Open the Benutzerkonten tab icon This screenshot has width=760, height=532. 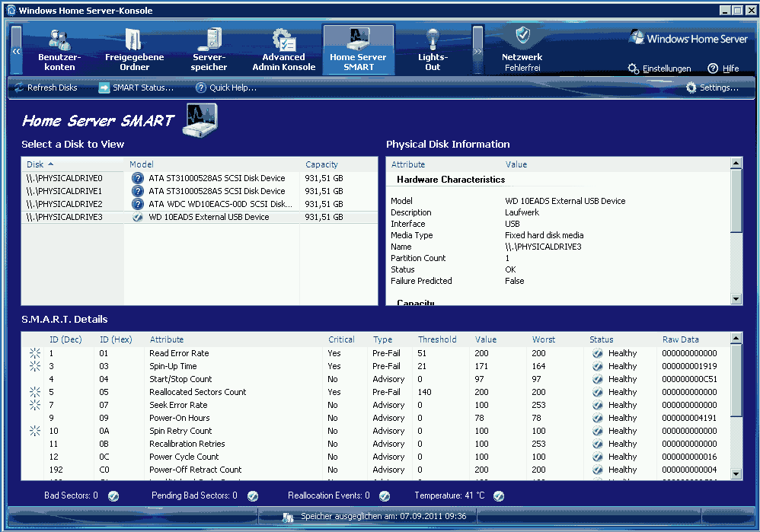pos(59,39)
